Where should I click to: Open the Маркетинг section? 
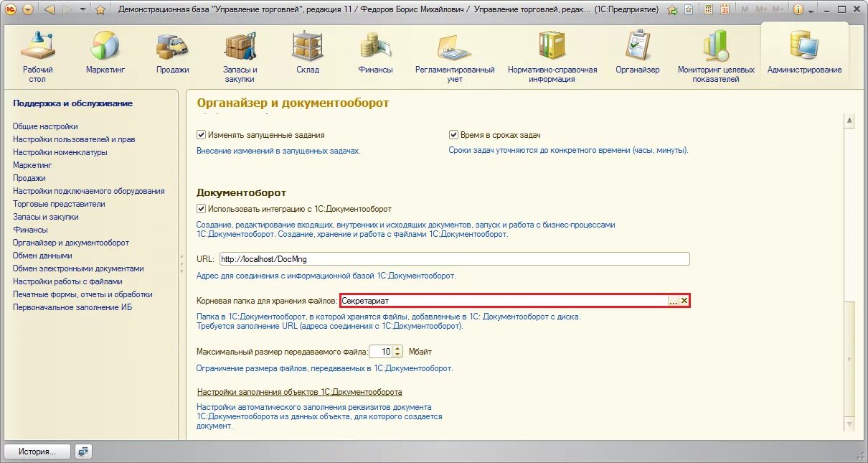coord(105,53)
